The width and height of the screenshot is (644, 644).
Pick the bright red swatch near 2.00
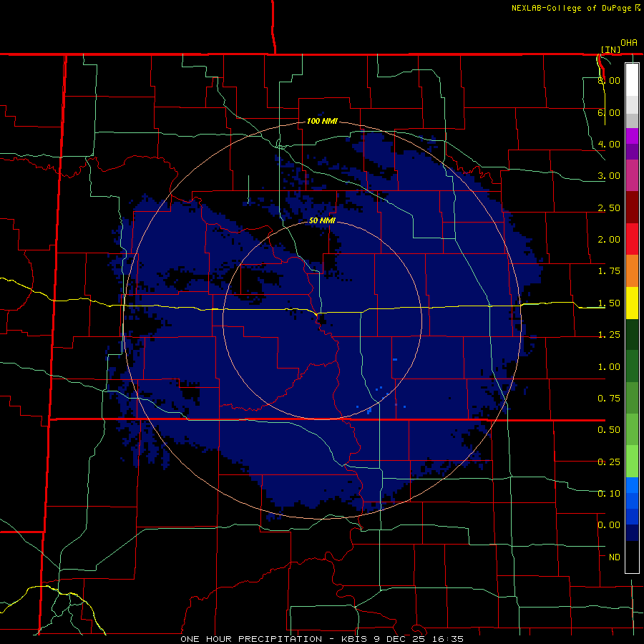[x=632, y=239]
